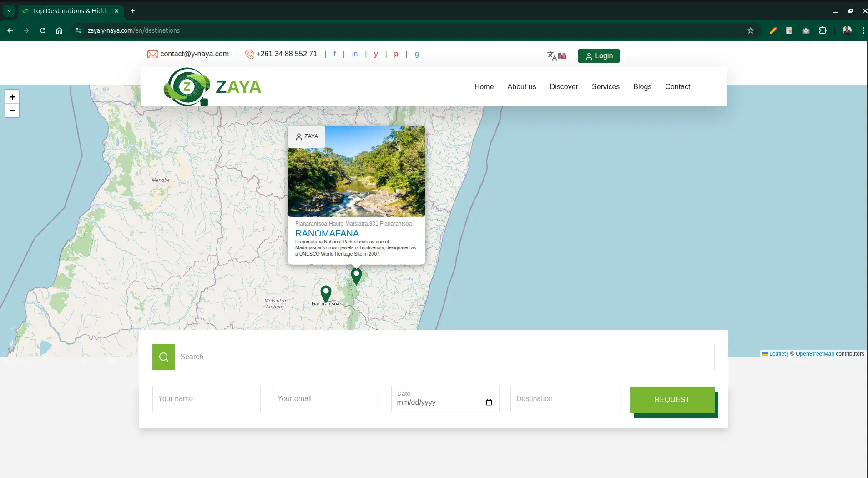The height and width of the screenshot is (478, 868).
Task: Click the REQUEST button to submit
Action: pos(671,399)
